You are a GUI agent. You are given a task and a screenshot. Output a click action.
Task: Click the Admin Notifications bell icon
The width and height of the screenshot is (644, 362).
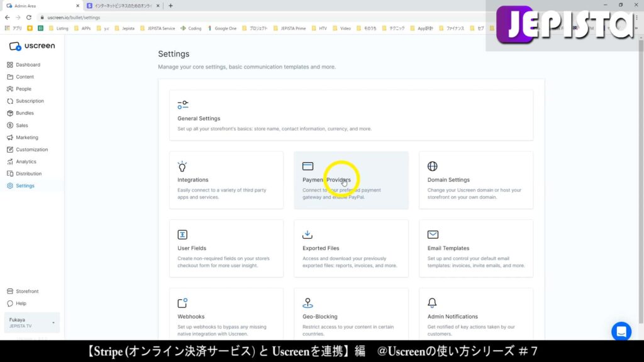point(432,303)
